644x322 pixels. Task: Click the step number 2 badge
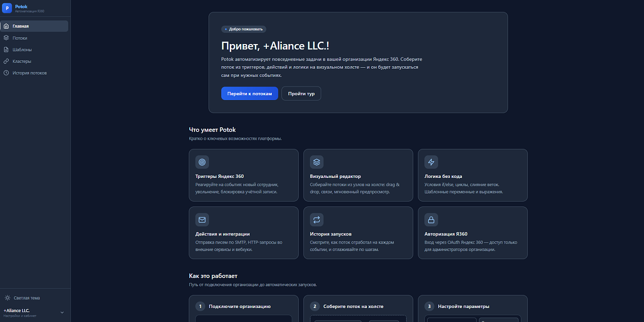tap(315, 306)
